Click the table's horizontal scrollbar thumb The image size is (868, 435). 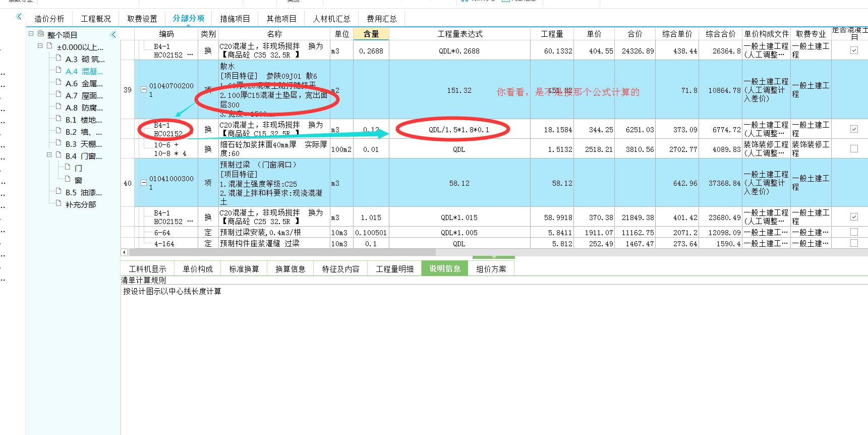(282, 252)
